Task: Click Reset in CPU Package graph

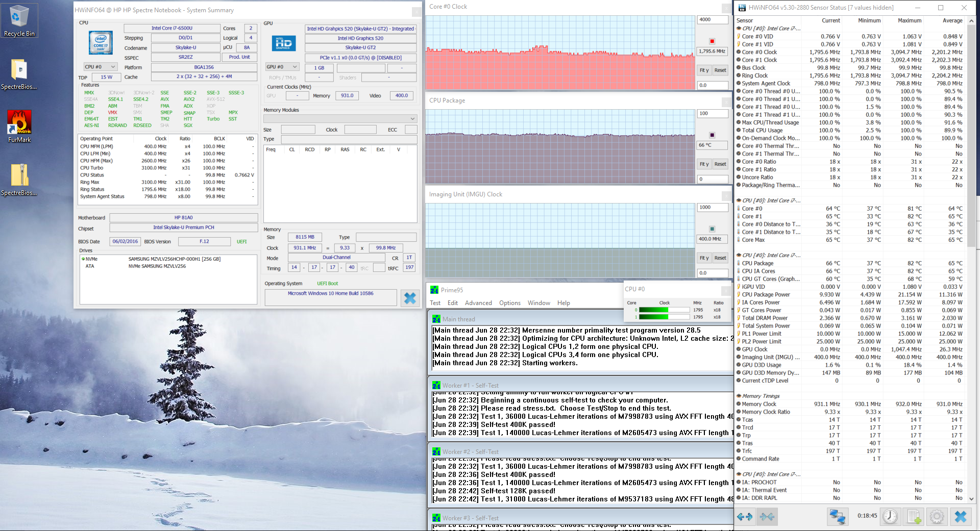Action: point(720,164)
